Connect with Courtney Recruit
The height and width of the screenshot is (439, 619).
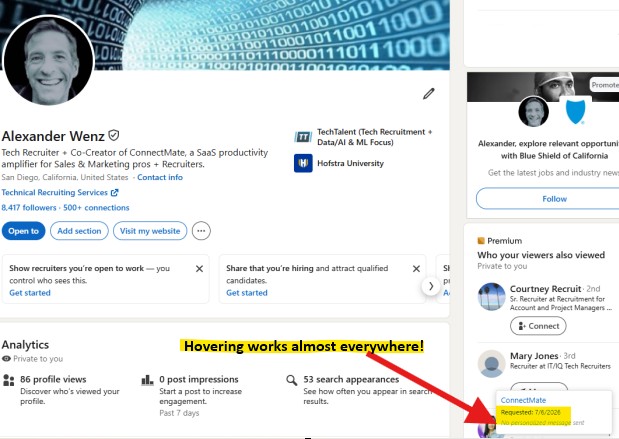(538, 326)
